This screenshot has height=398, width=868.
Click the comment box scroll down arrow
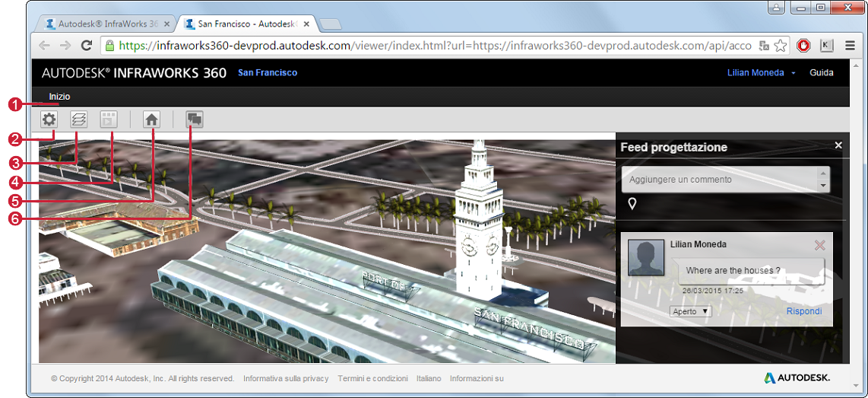(x=823, y=186)
